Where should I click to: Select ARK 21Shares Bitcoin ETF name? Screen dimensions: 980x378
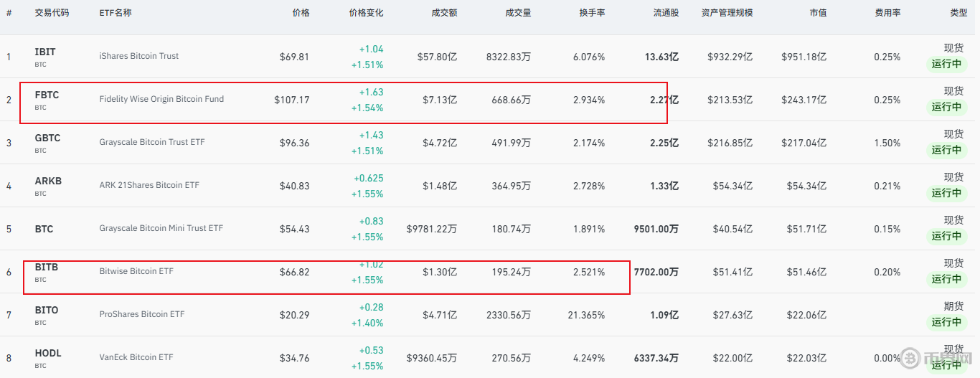pyautogui.click(x=149, y=185)
